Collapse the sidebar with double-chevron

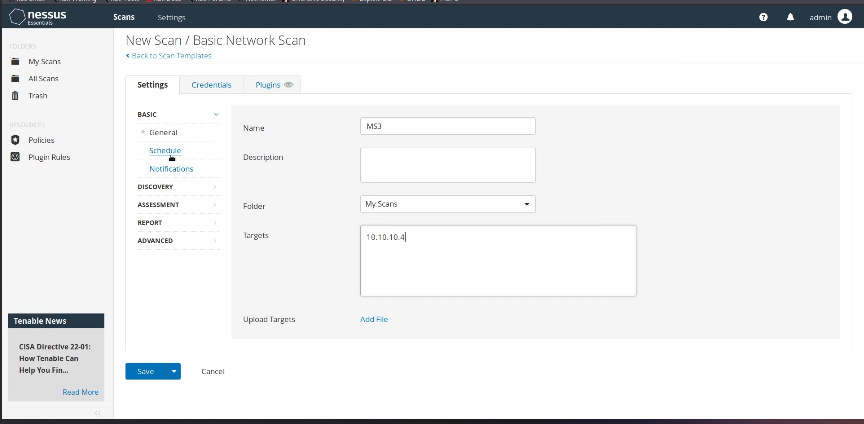pos(97,412)
